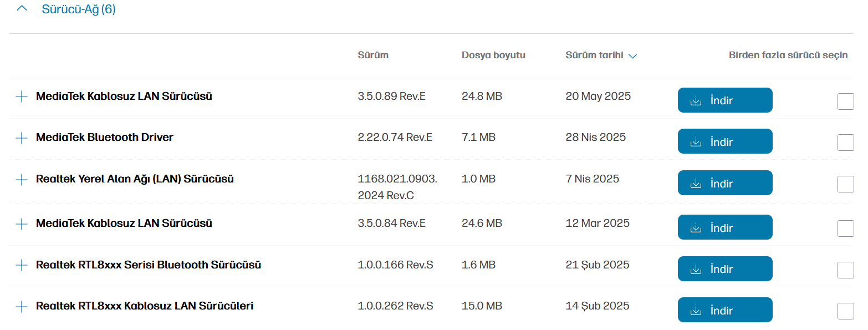Open Realtek Yerel Alan Ağı (LAN) Sürücüsü title
This screenshot has height=330, width=868.
tap(135, 179)
